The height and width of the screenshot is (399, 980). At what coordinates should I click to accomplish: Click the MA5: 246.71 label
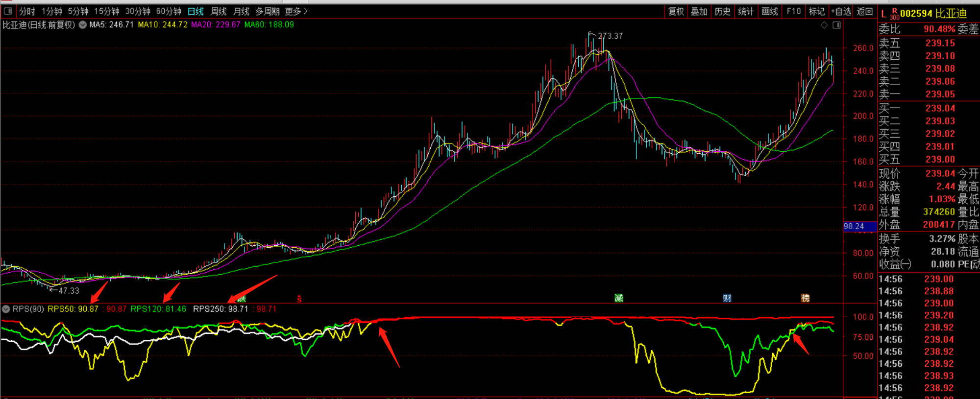click(111, 24)
